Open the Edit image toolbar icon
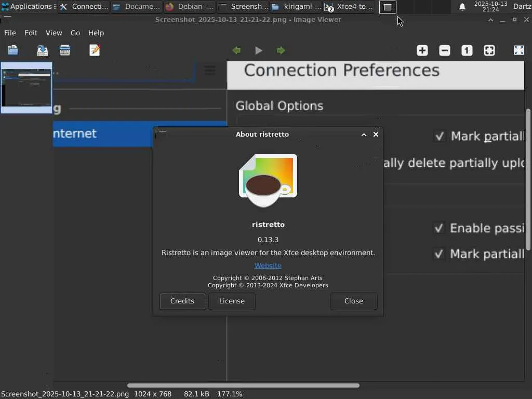This screenshot has height=399, width=532. click(x=95, y=50)
